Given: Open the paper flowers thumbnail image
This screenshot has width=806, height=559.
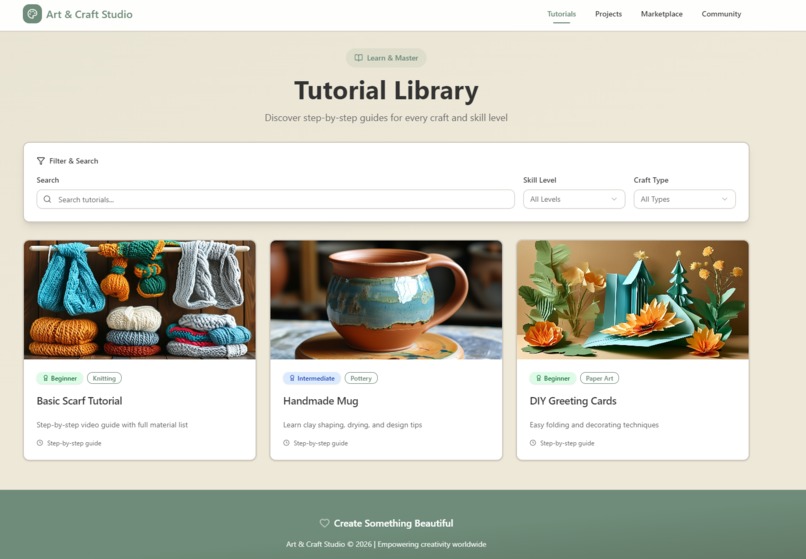Looking at the screenshot, I should point(633,299).
